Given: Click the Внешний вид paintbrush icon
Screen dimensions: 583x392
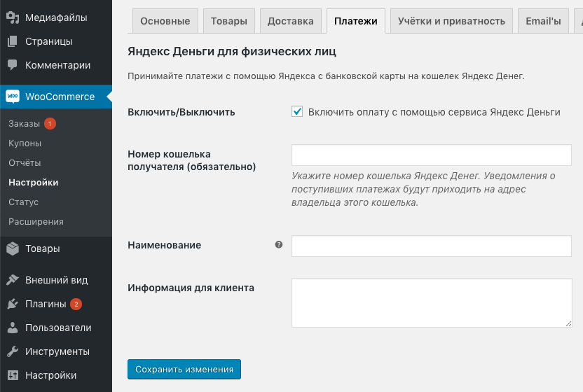Looking at the screenshot, I should [x=13, y=280].
